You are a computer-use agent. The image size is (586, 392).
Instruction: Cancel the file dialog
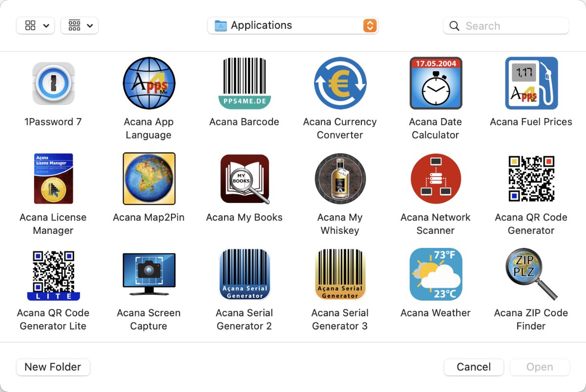tap(474, 367)
